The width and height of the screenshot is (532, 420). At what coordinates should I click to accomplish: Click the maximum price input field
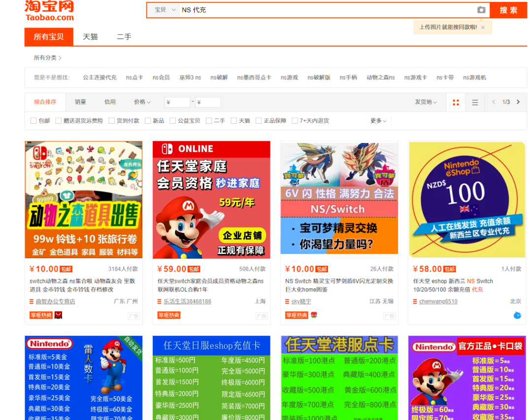(208, 102)
